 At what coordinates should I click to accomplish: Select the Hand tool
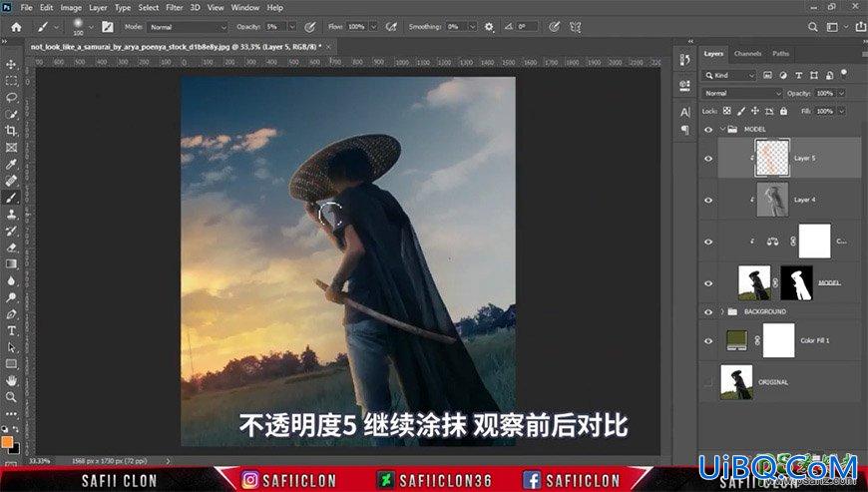click(x=11, y=380)
